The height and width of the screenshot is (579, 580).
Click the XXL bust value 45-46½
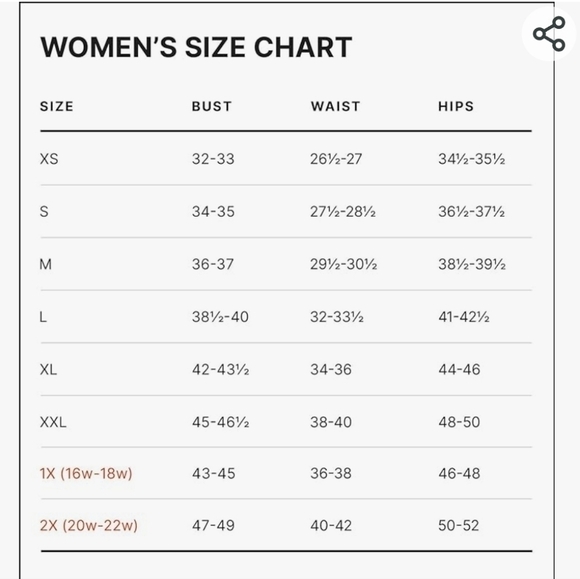tap(220, 422)
